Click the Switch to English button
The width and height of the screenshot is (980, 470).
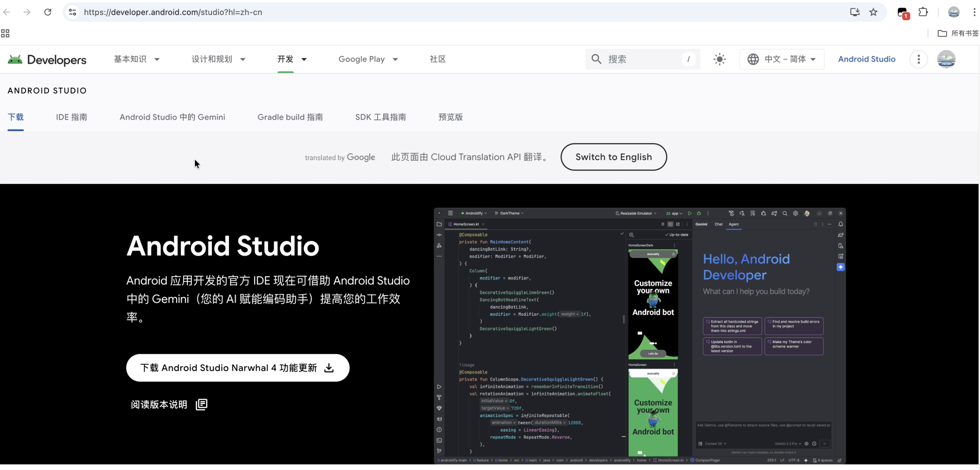point(613,157)
